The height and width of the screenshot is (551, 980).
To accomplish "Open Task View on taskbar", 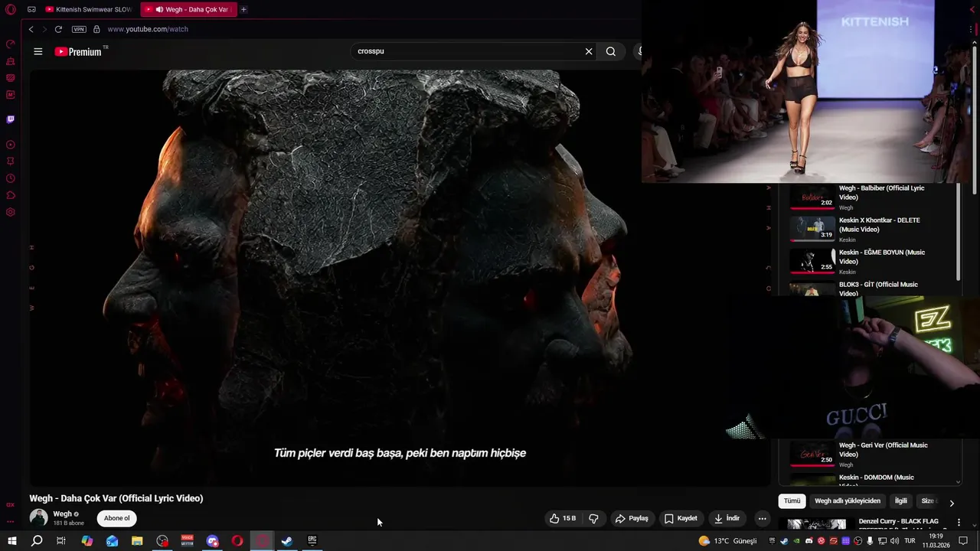I will (x=61, y=541).
